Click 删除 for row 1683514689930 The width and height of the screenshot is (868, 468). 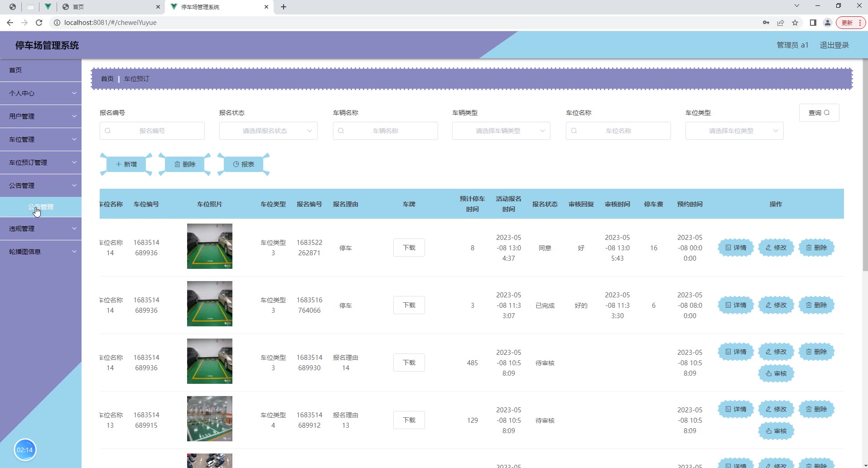(x=816, y=352)
